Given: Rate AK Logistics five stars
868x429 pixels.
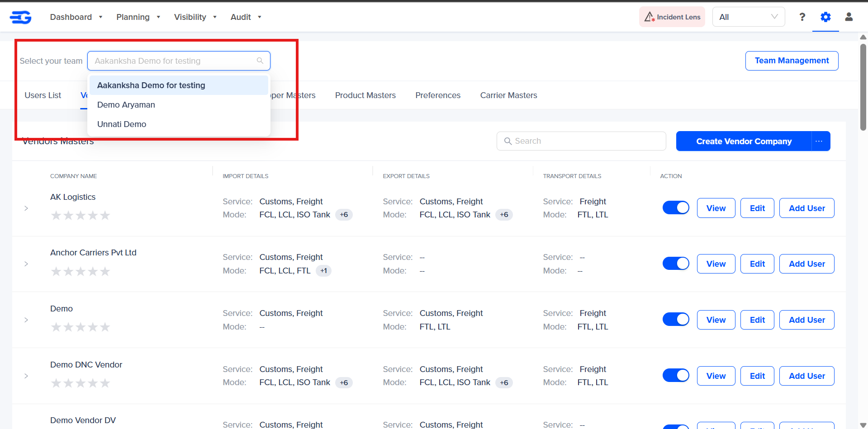Looking at the screenshot, I should (105, 215).
